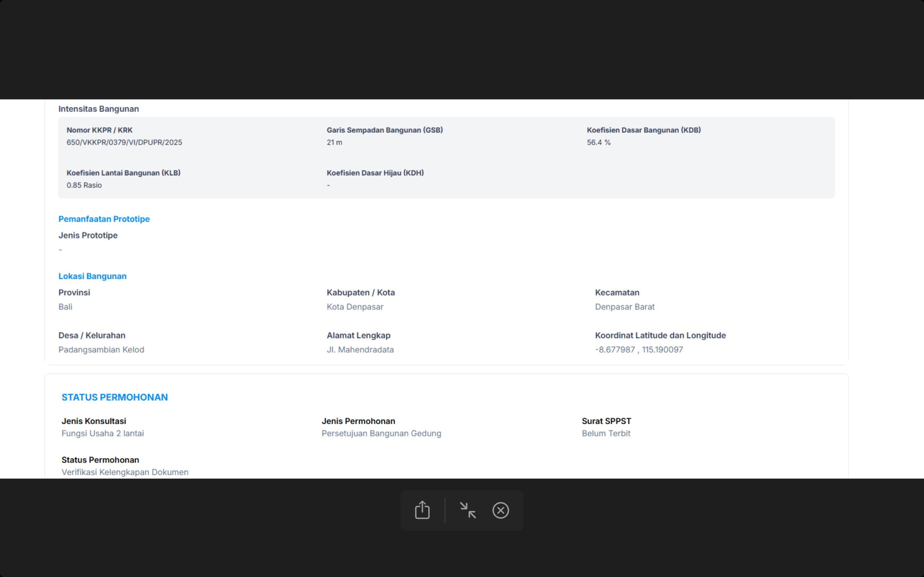Click Verifikasi Kelengkapan Dokumen status text
924x577 pixels.
(x=125, y=472)
